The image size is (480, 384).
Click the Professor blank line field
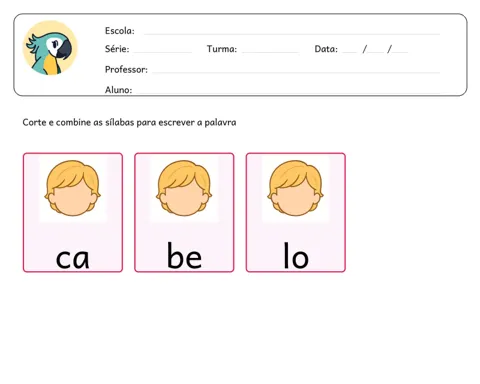click(x=296, y=72)
